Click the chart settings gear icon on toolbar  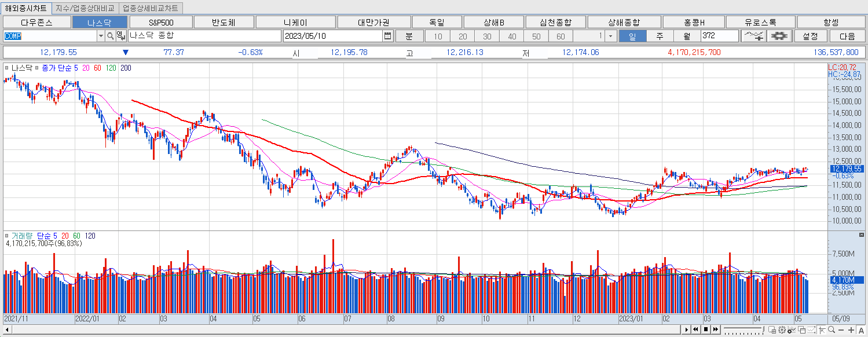pos(779,35)
